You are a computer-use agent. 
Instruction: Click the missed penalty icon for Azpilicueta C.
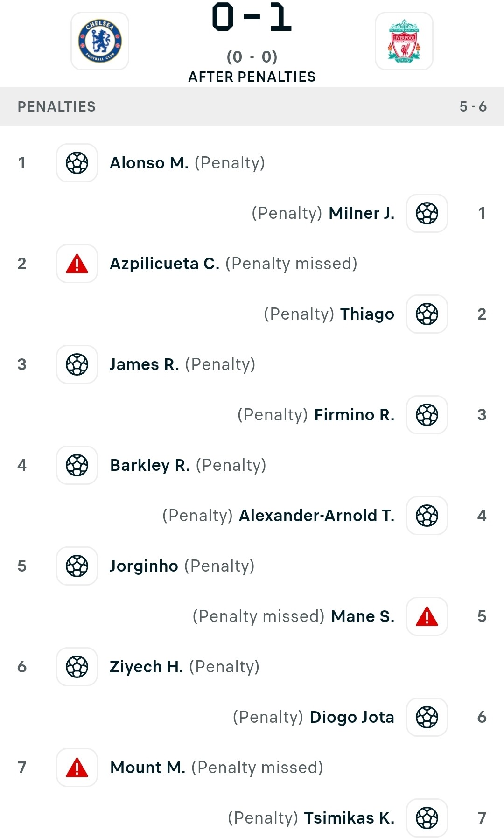coord(77,264)
